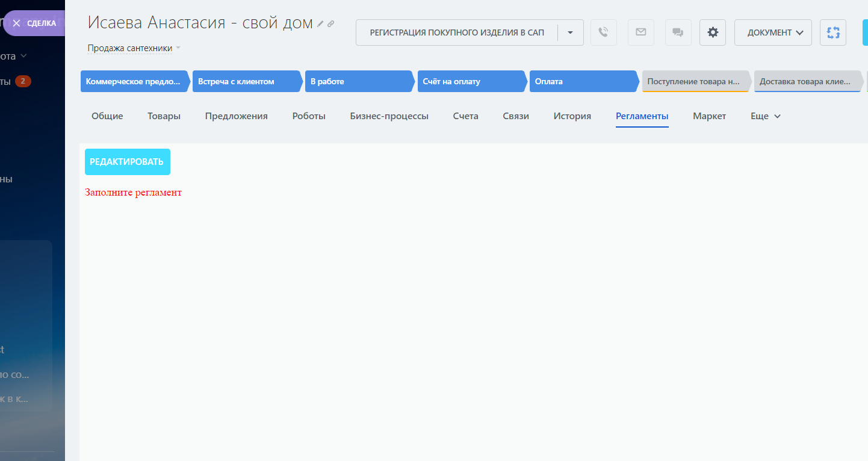Select the Встреча с клиентом stage
This screenshot has width=868, height=461.
click(245, 81)
